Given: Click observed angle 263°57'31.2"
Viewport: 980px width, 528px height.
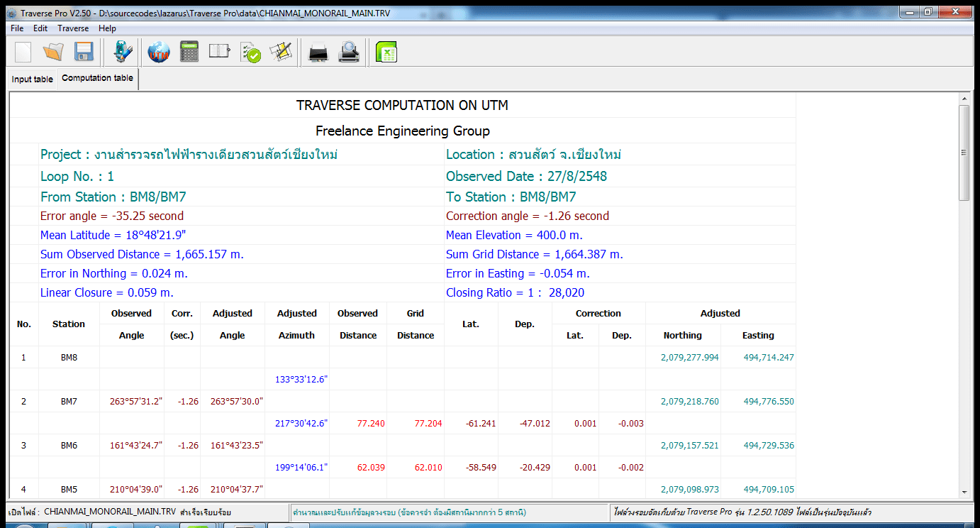Looking at the screenshot, I should click(x=136, y=402).
